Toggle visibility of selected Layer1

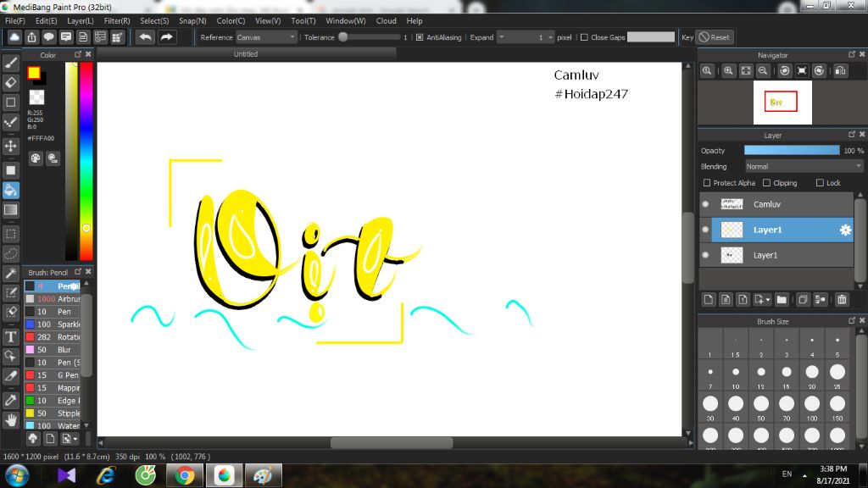click(x=705, y=230)
